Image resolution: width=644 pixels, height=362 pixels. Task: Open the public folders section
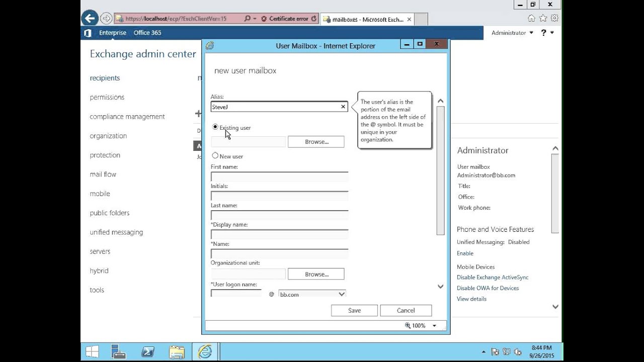(x=110, y=213)
